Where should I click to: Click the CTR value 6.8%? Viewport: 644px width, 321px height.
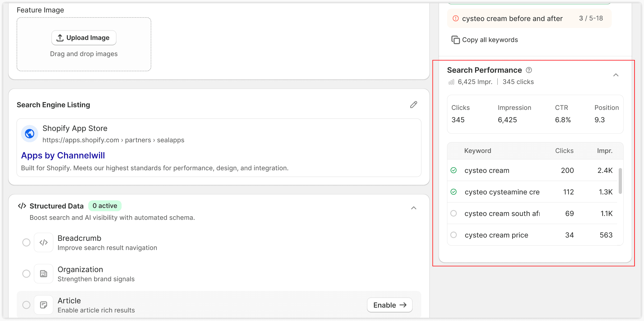pos(563,120)
